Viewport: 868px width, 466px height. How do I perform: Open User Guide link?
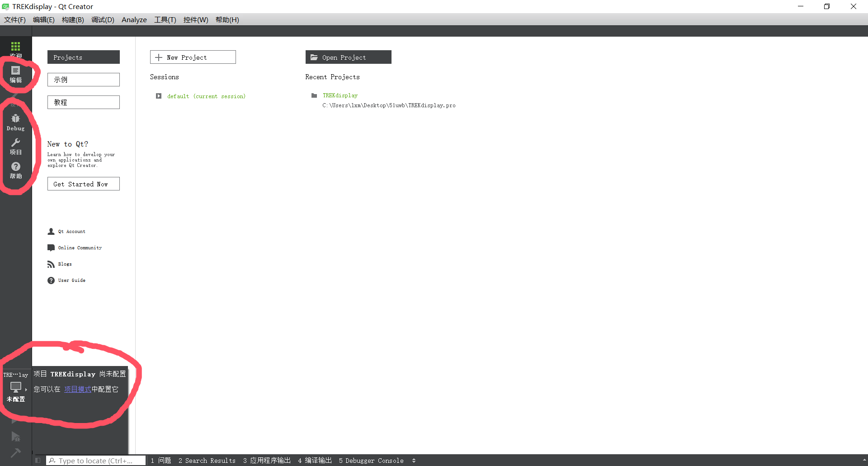pyautogui.click(x=71, y=280)
